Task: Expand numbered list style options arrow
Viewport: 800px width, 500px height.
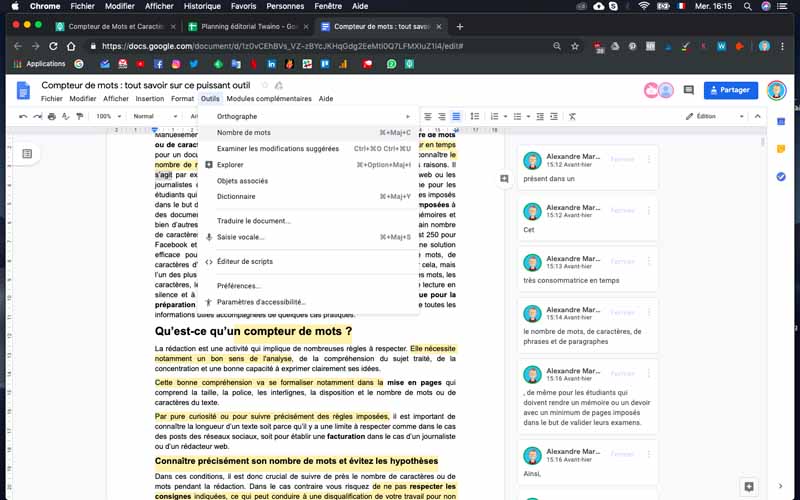Action: 506,116
